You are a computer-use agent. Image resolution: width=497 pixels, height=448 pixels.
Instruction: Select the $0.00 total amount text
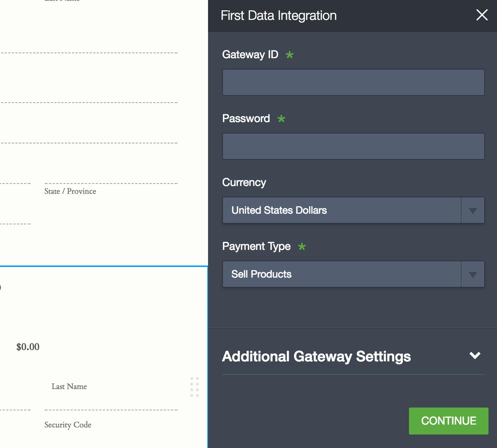click(x=28, y=347)
